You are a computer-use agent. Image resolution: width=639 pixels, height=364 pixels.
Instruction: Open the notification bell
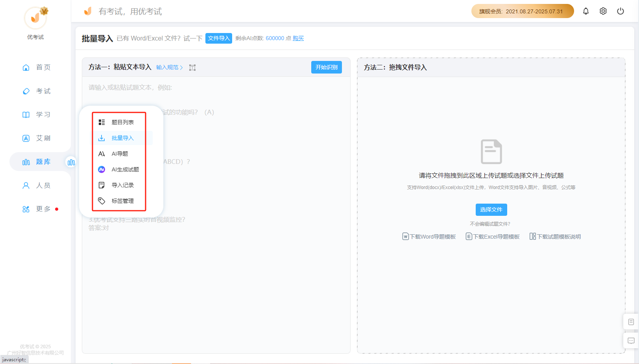click(585, 11)
